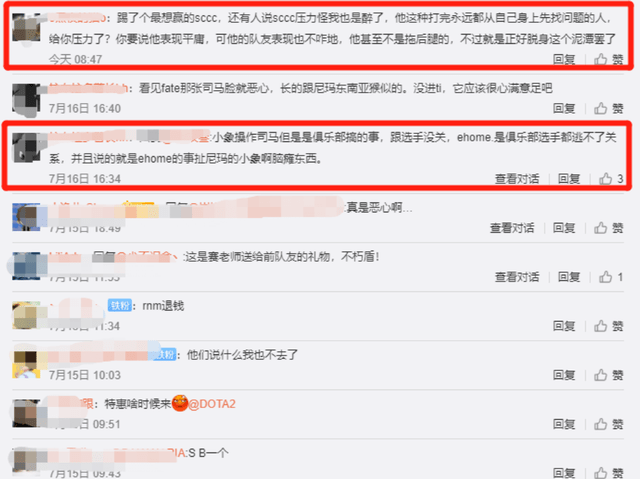Click thumbs-up on the fate comment

(x=608, y=109)
